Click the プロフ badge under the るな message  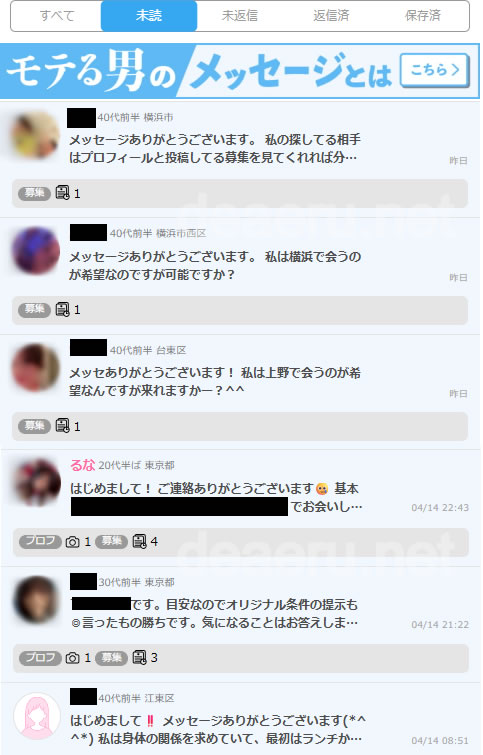(40, 541)
